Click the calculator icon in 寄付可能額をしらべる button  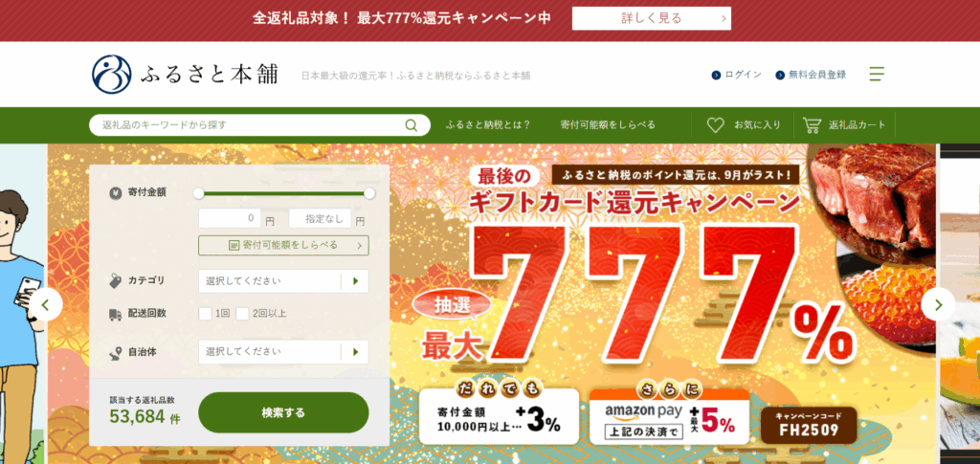[234, 246]
